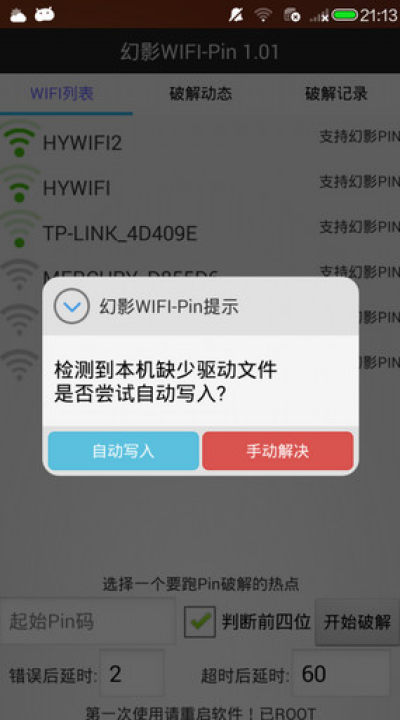Tap the robot face notification icon
The height and width of the screenshot is (720, 400).
pyautogui.click(x=45, y=15)
